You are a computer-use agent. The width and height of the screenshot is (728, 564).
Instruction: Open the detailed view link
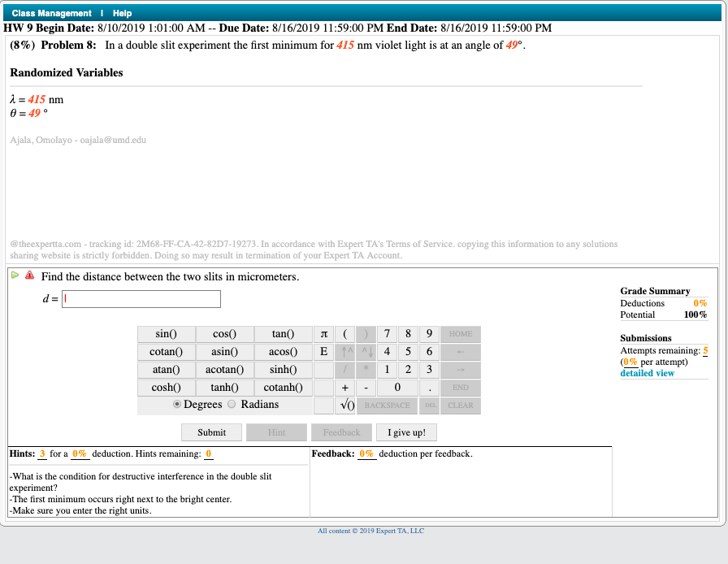coord(647,372)
